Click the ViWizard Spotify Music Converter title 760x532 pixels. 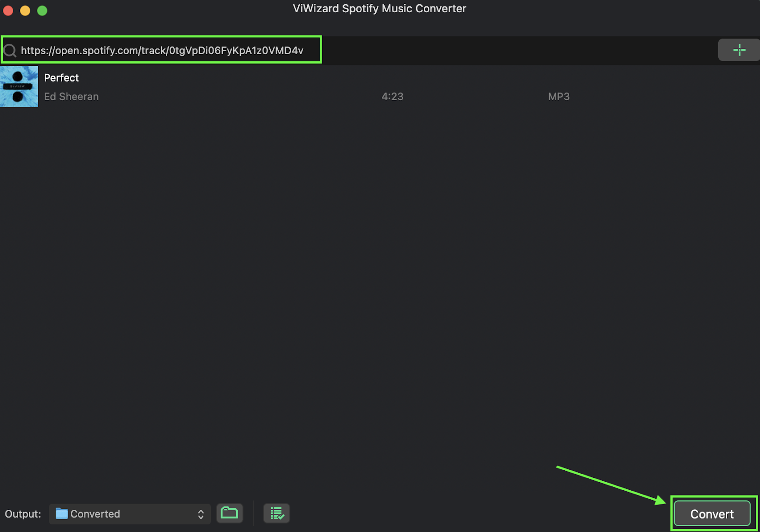point(380,9)
